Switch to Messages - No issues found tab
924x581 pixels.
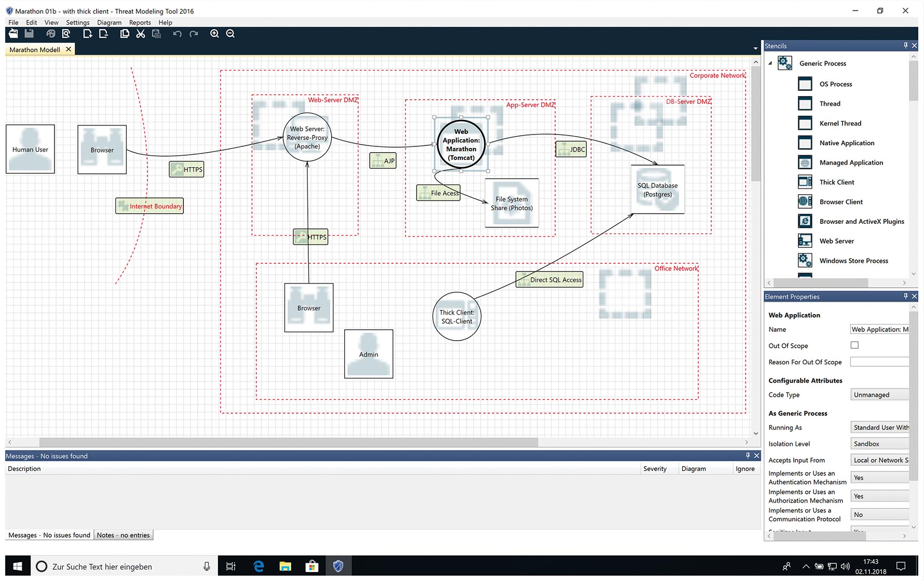49,535
